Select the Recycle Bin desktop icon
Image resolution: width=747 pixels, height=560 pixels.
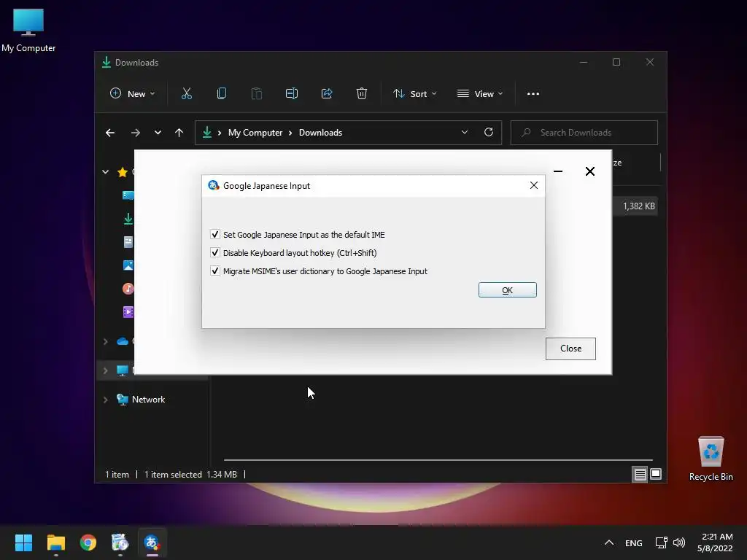coord(711,459)
